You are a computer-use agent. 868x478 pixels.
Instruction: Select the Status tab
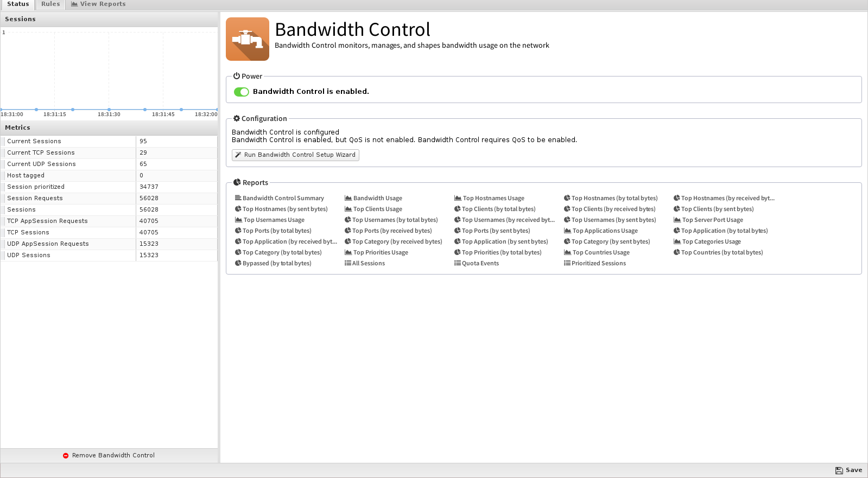click(18, 4)
